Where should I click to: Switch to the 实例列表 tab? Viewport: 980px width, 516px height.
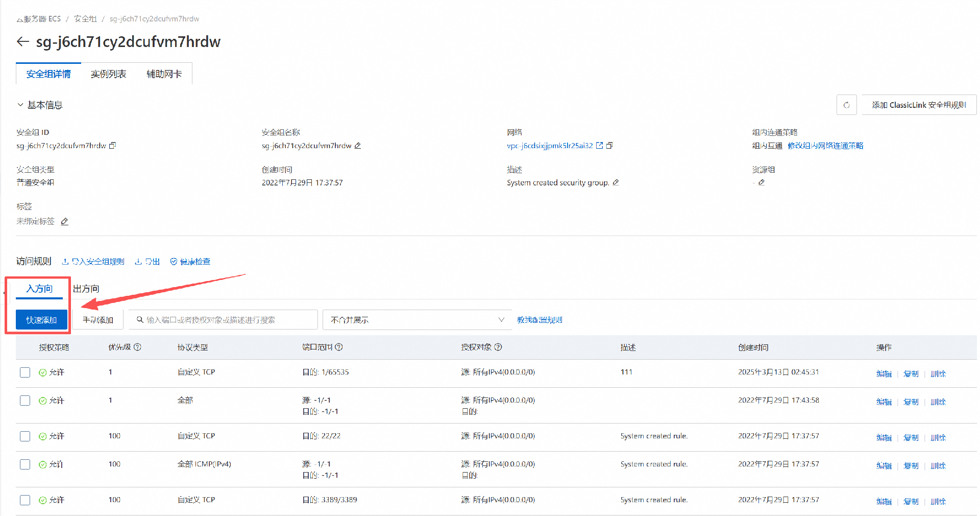pos(108,74)
